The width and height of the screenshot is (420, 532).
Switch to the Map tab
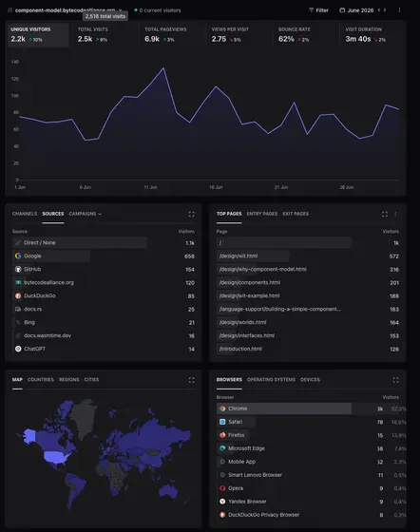17,379
